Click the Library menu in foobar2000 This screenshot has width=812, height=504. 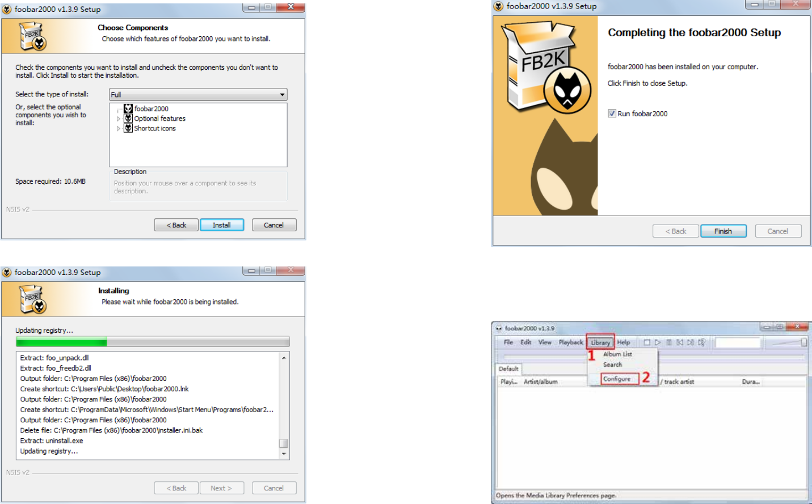click(x=600, y=342)
